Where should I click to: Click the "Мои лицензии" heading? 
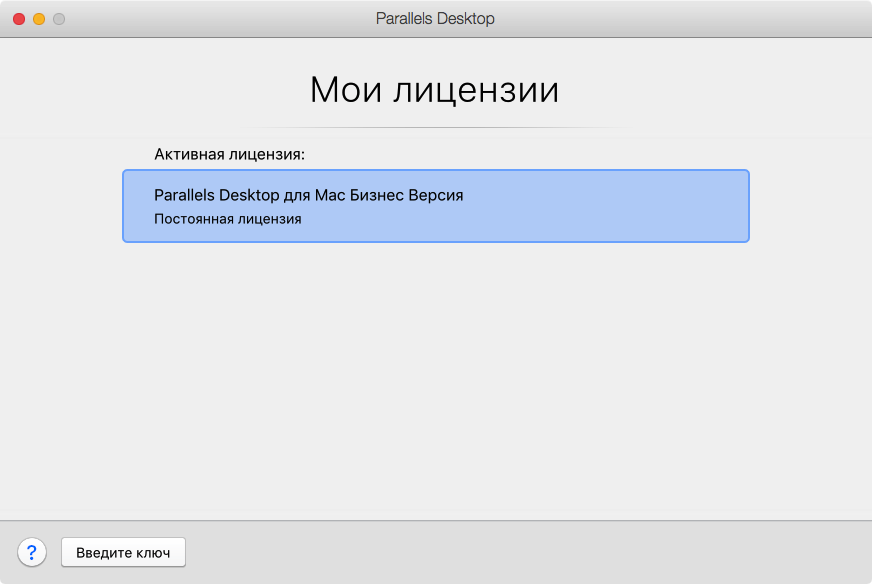pyautogui.click(x=434, y=90)
